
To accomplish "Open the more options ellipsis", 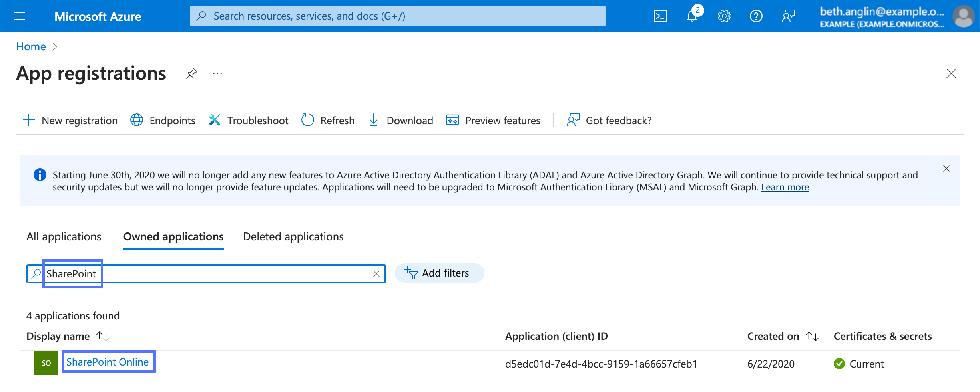I will point(217,73).
